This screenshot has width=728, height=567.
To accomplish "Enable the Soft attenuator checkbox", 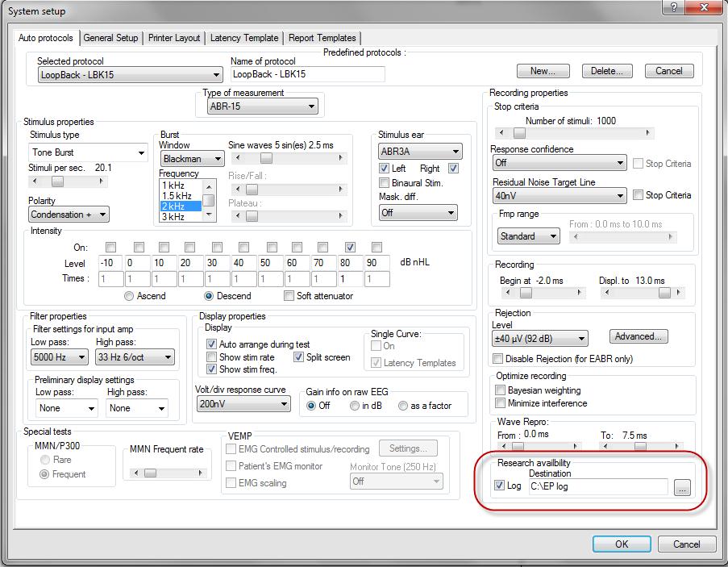I will click(x=289, y=296).
